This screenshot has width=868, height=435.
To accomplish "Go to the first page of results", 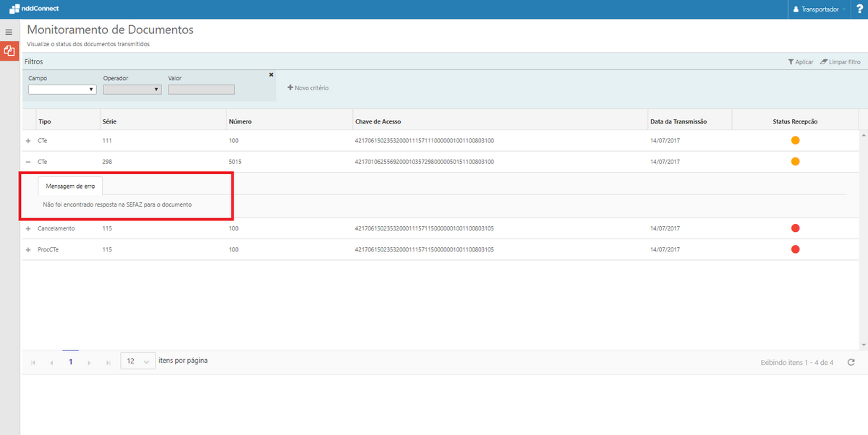I will [33, 362].
